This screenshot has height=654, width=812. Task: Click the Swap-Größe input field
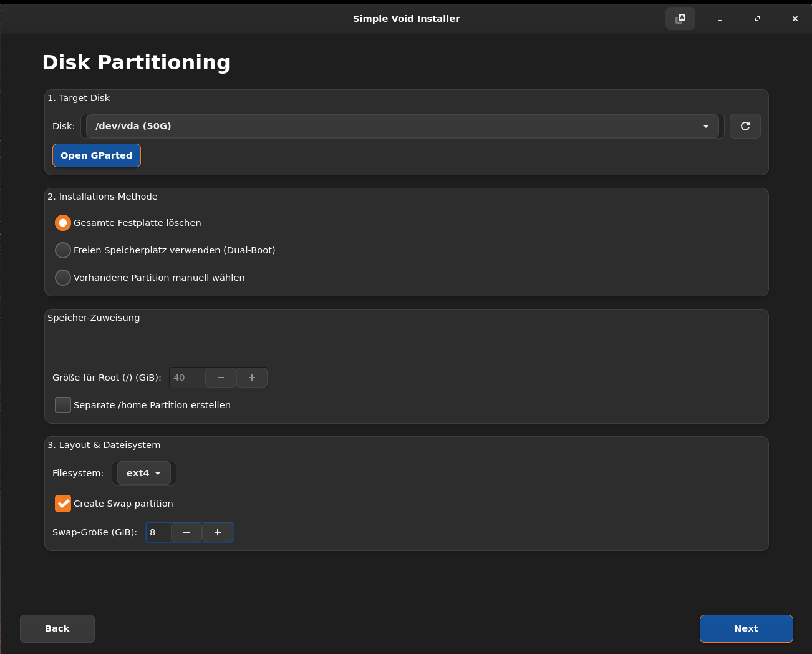(x=159, y=532)
